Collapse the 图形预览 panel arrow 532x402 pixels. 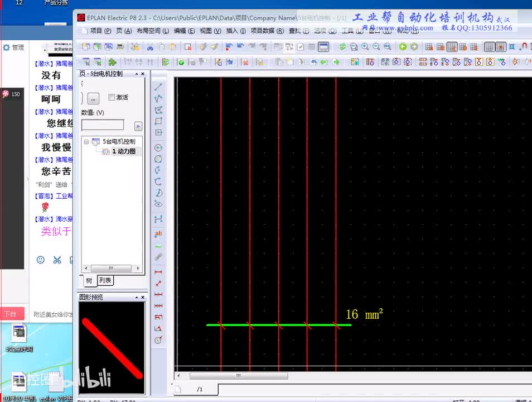(x=137, y=298)
